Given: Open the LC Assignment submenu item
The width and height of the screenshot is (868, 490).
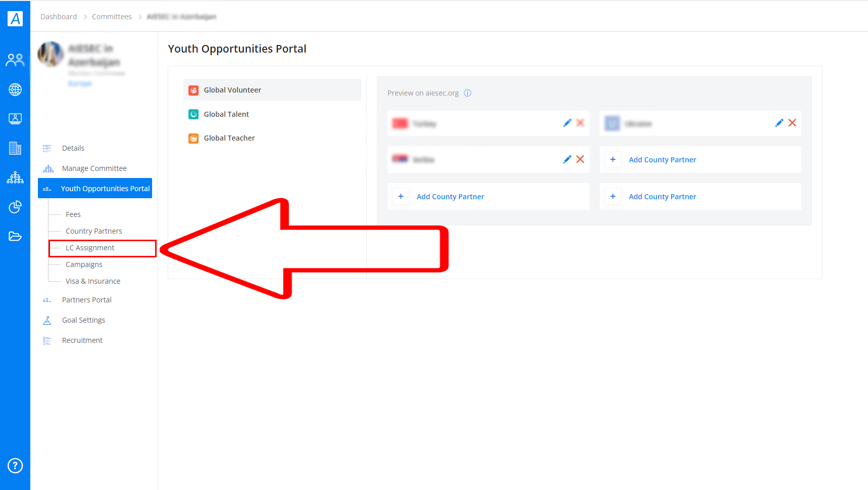Looking at the screenshot, I should [x=90, y=248].
